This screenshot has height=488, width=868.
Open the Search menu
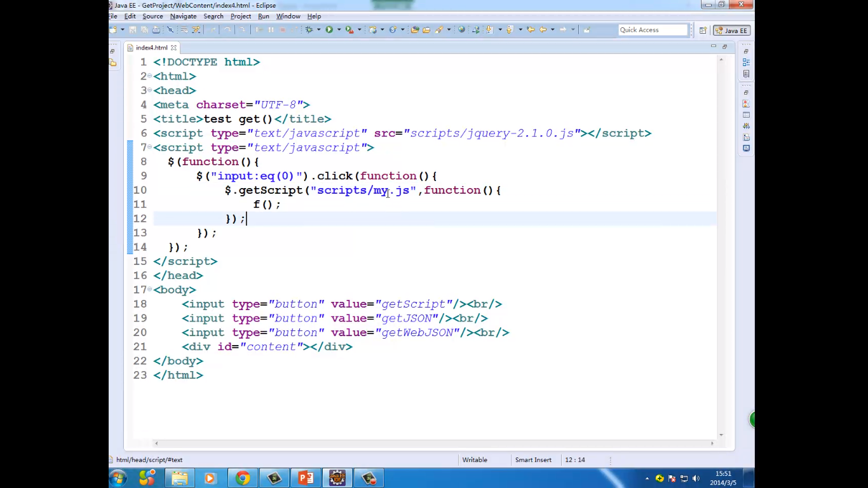(x=214, y=16)
